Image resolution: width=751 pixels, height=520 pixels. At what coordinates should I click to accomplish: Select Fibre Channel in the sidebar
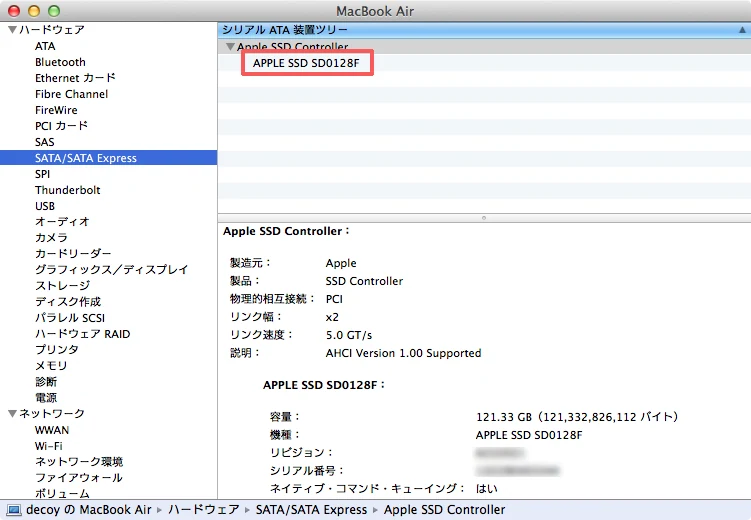[71, 94]
